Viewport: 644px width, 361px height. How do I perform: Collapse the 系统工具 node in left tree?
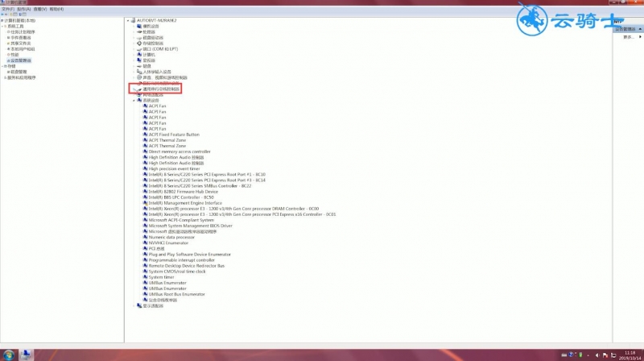pyautogui.click(x=2, y=27)
